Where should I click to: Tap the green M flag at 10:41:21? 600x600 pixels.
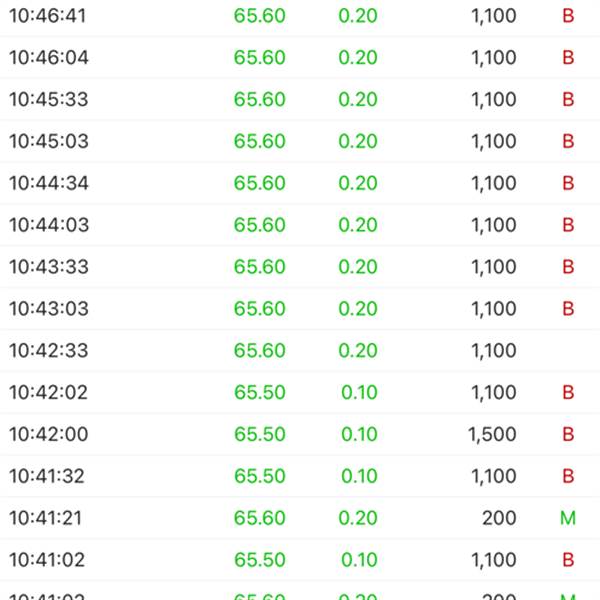[568, 518]
